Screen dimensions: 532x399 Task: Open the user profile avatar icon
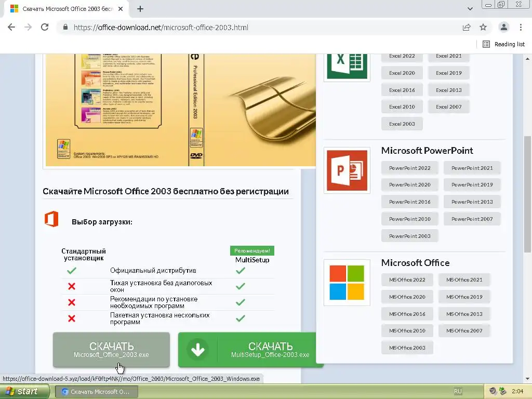pos(504,27)
